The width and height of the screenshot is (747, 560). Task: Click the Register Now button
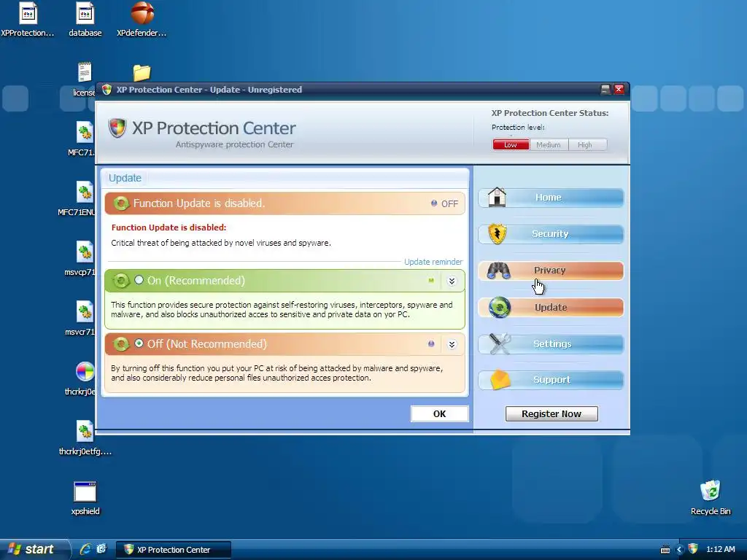coord(551,414)
